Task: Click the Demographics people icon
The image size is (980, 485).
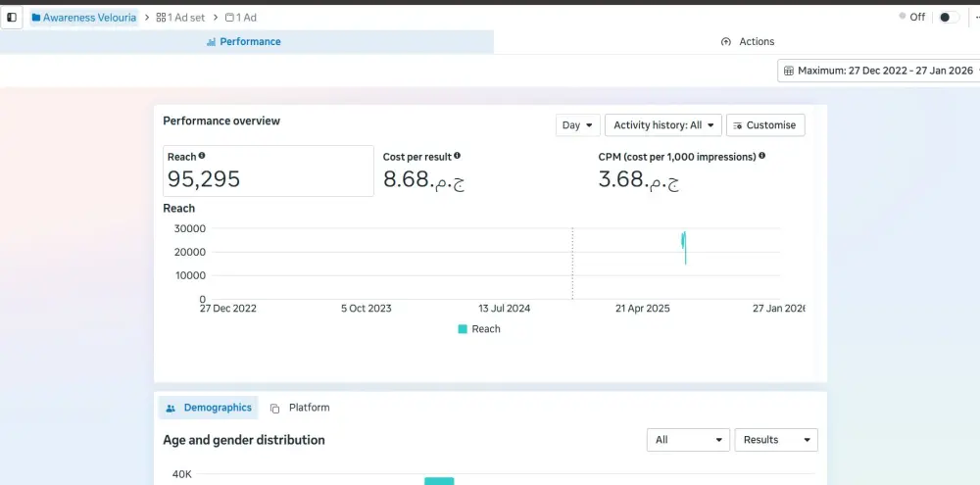Action: [x=171, y=409]
